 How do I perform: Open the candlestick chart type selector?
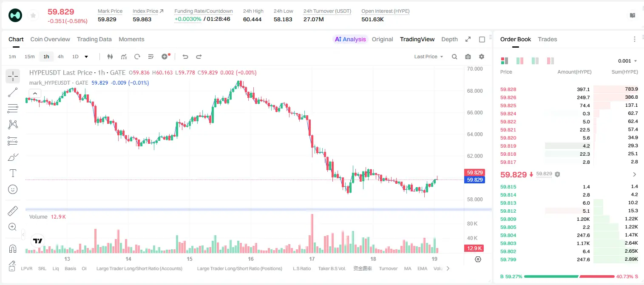[x=111, y=57]
